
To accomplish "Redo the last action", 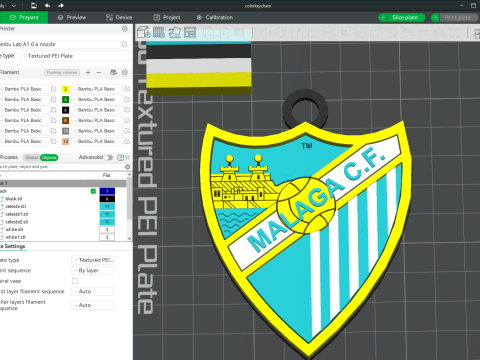I will [61, 6].
